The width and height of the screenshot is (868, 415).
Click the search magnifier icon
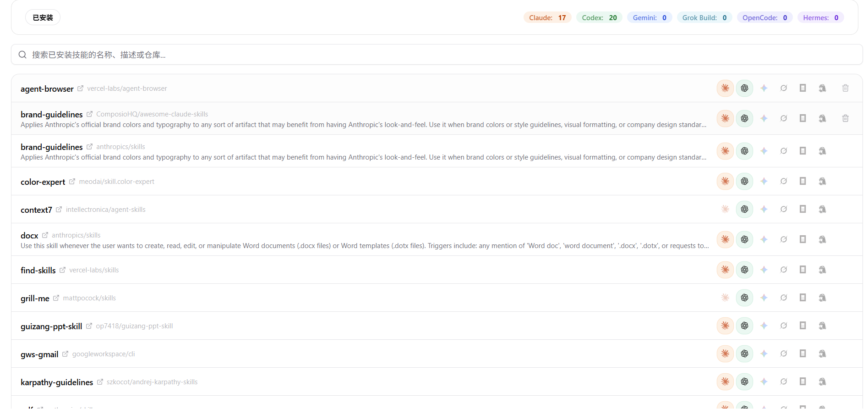[x=22, y=55]
